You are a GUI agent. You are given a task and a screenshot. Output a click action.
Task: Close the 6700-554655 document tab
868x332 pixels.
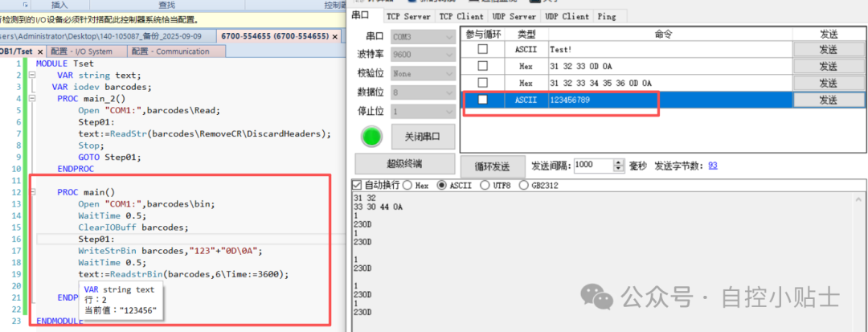tap(335, 36)
